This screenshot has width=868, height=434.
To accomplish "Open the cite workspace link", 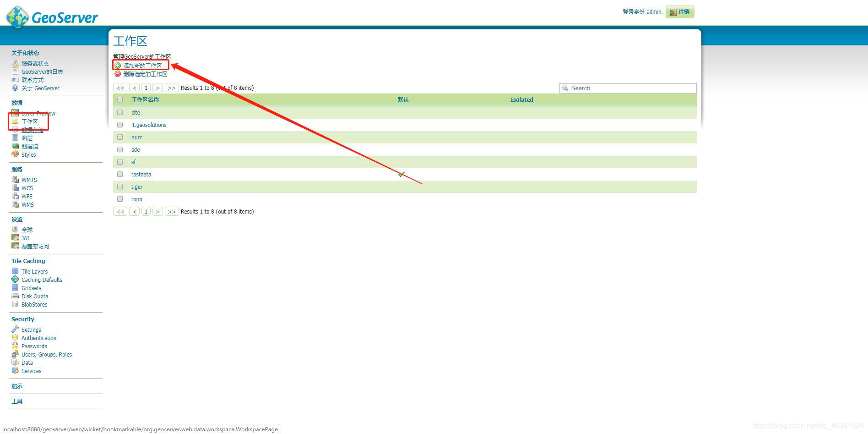I will [136, 112].
